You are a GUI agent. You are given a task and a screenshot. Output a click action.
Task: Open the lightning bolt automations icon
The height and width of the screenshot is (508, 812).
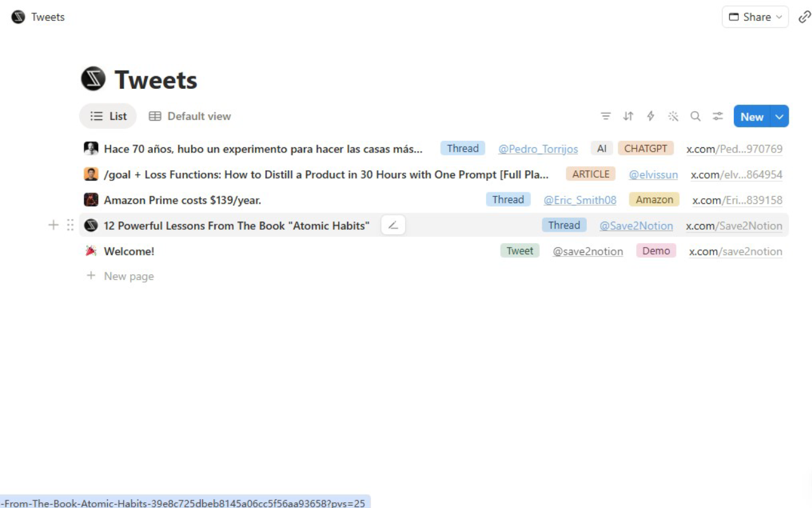click(650, 116)
